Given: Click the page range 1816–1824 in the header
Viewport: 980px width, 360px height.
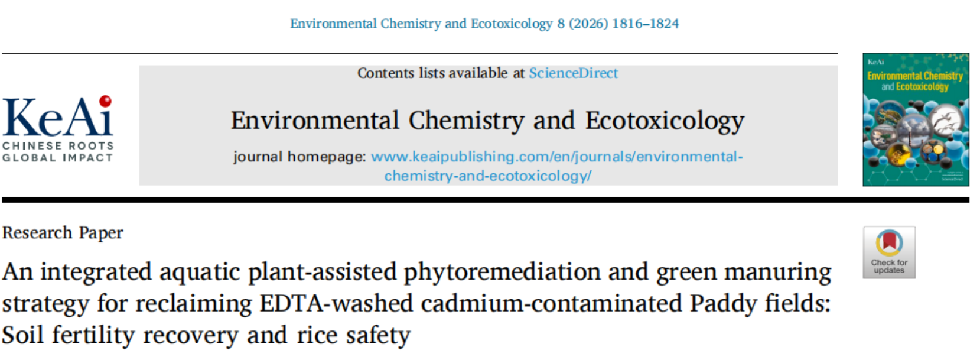Looking at the screenshot, I should click(x=645, y=24).
